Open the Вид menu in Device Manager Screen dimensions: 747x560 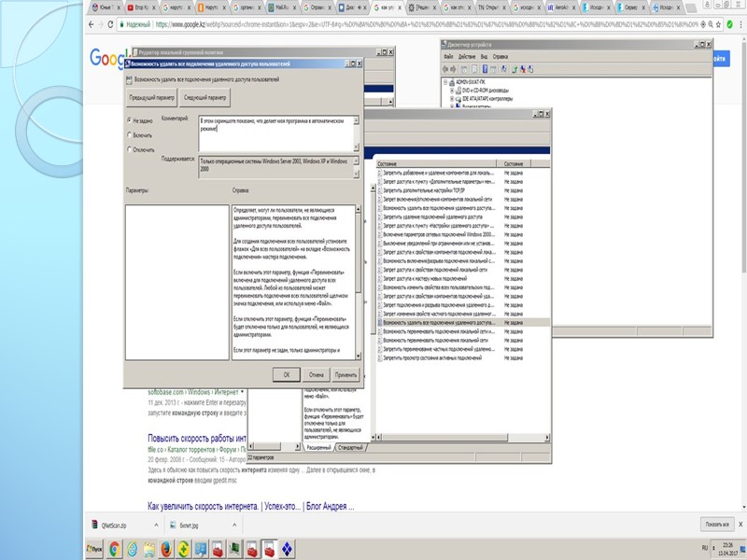coord(484,57)
